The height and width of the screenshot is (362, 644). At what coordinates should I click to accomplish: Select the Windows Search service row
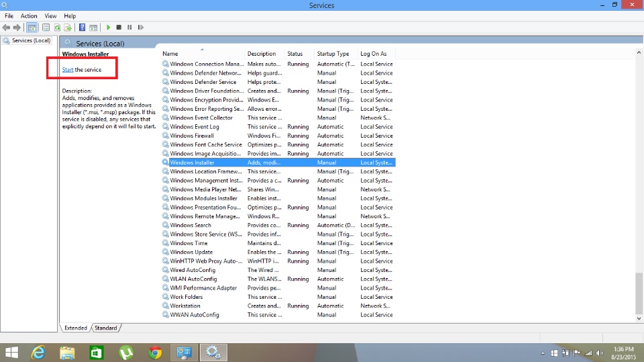(278, 226)
